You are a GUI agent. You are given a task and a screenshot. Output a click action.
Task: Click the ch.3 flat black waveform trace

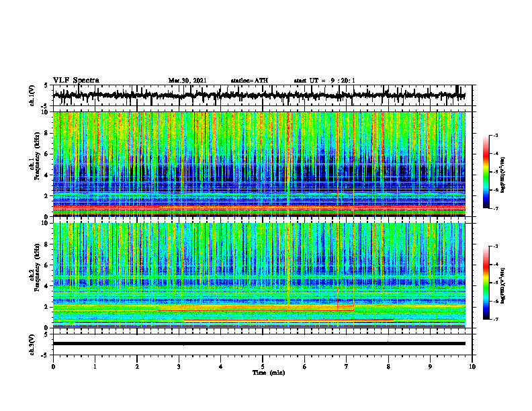click(259, 344)
